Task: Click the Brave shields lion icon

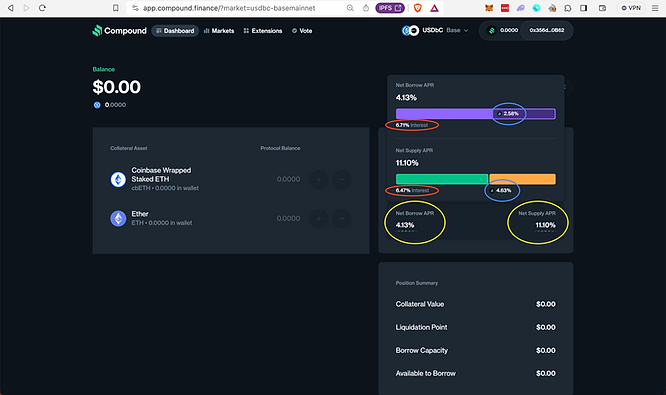Action: tap(418, 8)
